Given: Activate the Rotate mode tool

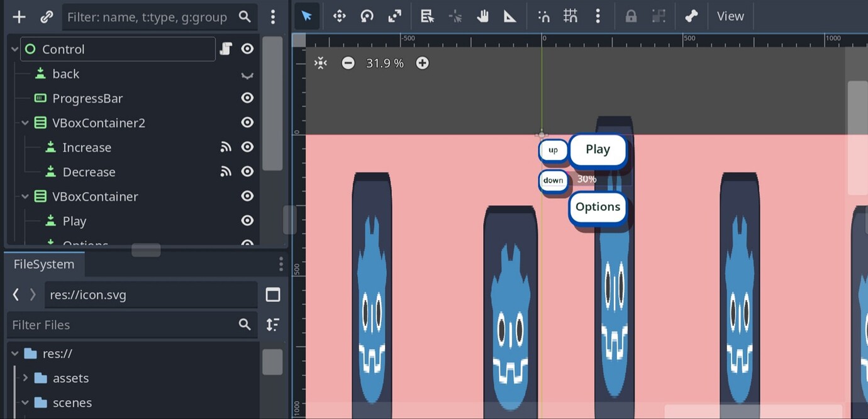Looking at the screenshot, I should [x=367, y=16].
